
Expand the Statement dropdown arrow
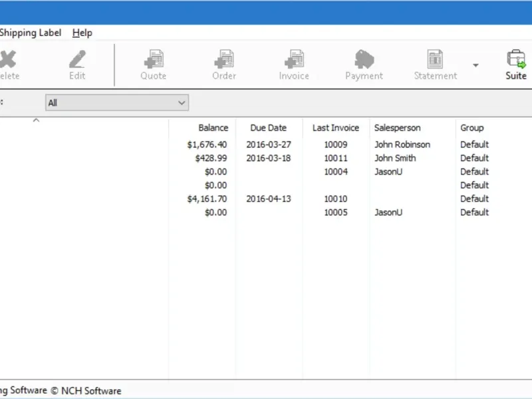pyautogui.click(x=475, y=65)
